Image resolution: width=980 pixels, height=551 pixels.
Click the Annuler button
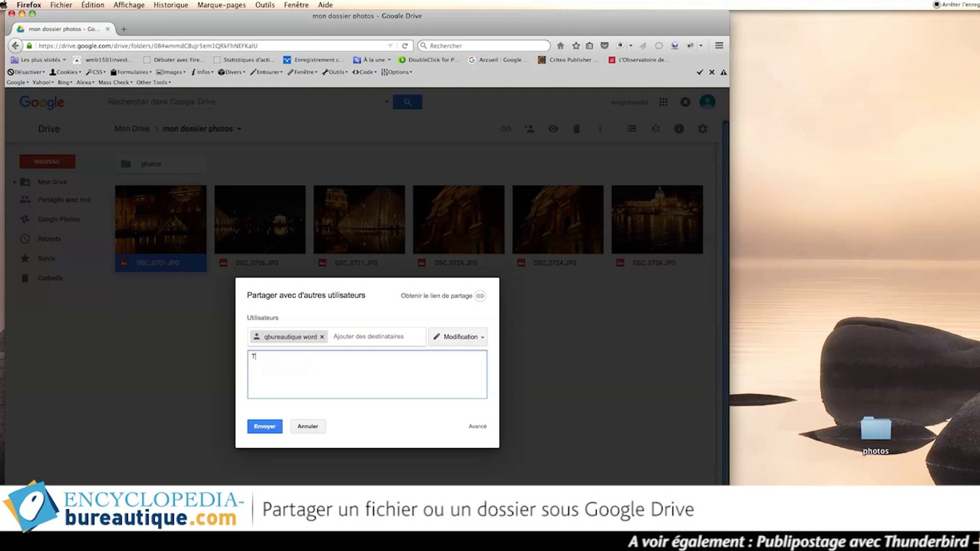[307, 427]
